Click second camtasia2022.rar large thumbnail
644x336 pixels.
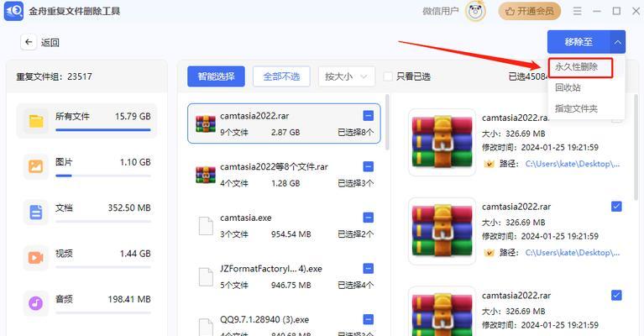pos(442,231)
